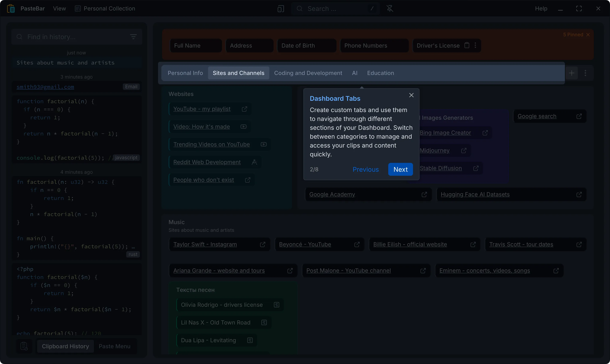Click the rust language badge
Viewport: 610px width, 364px height.
(x=133, y=254)
